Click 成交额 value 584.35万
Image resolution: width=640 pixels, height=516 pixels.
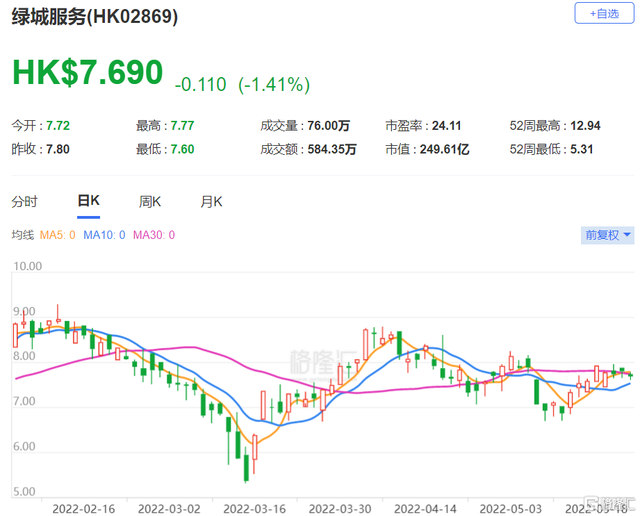332,149
